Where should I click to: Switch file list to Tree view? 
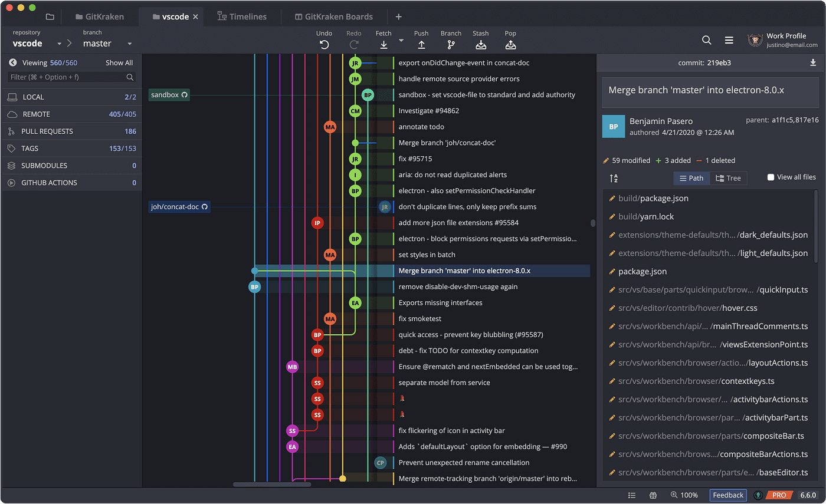729,178
